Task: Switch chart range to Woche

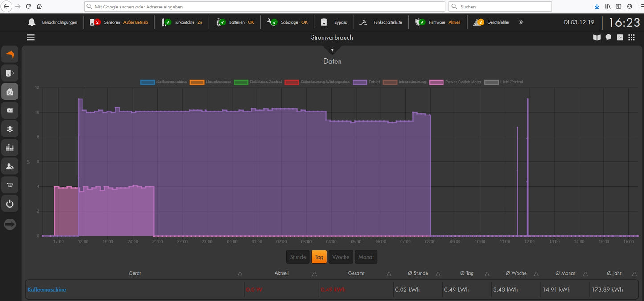Action: click(x=341, y=257)
